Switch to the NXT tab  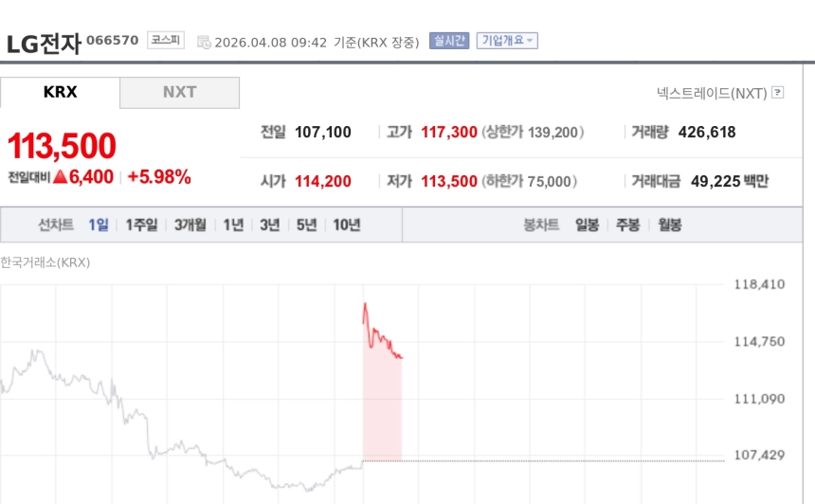tap(179, 93)
